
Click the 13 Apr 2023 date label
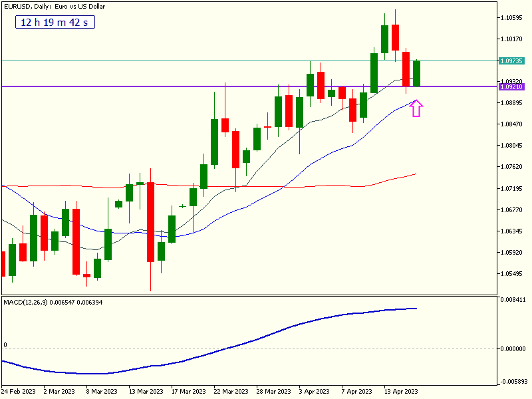pyautogui.click(x=402, y=391)
